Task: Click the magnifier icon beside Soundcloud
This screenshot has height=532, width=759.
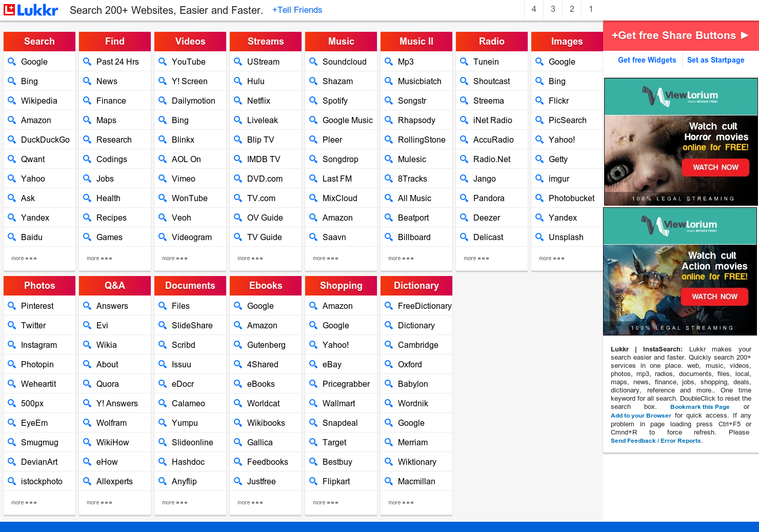Action: tap(313, 62)
